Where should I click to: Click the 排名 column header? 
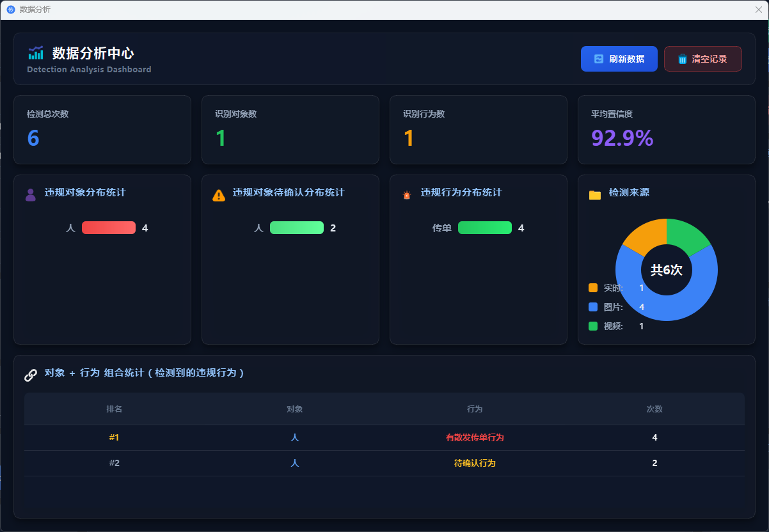[x=115, y=409]
